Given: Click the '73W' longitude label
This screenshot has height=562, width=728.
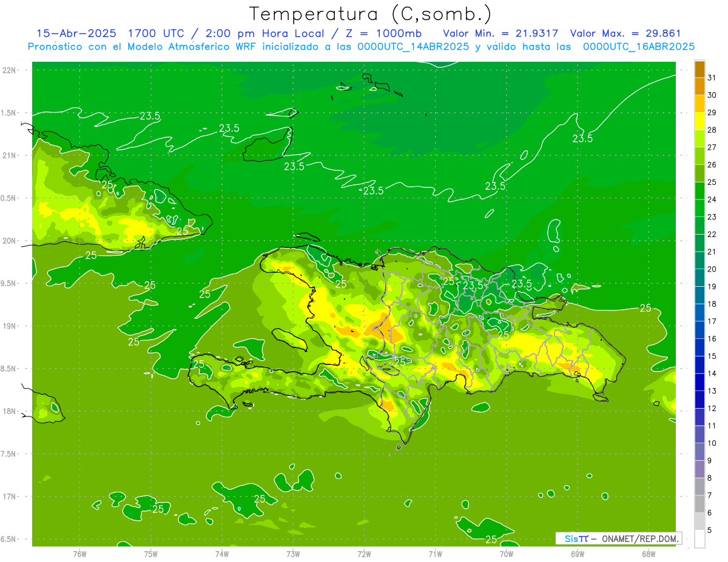Looking at the screenshot, I should (x=293, y=554).
